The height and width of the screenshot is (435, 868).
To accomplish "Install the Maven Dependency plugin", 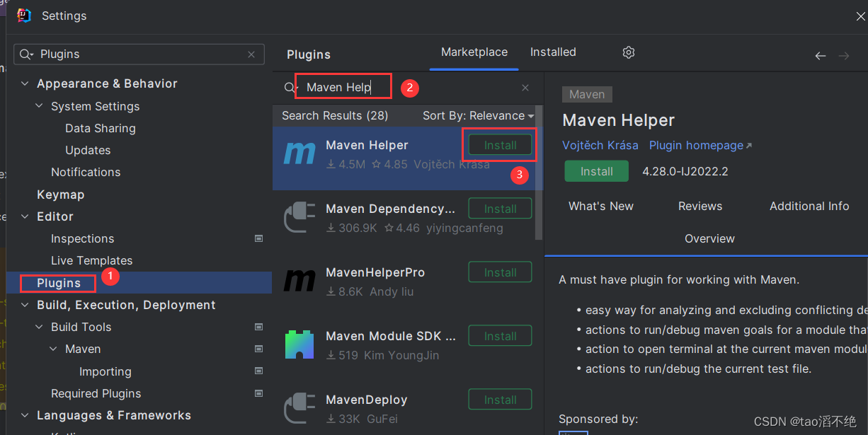I will [500, 209].
